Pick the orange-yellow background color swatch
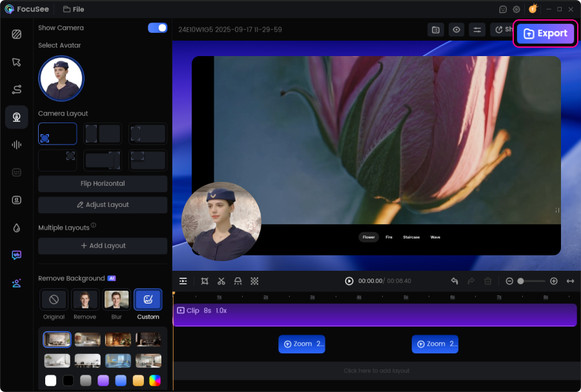 138,380
